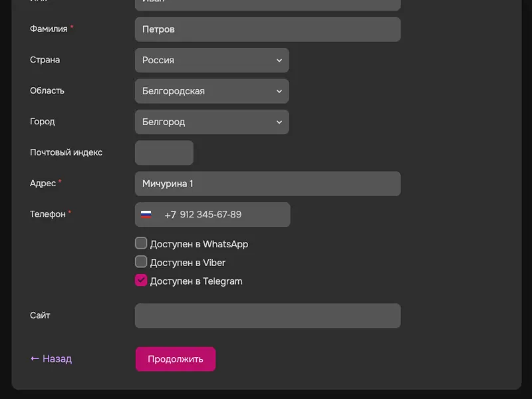The image size is (532, 399).
Task: Click the Телефон label text
Action: click(48, 214)
